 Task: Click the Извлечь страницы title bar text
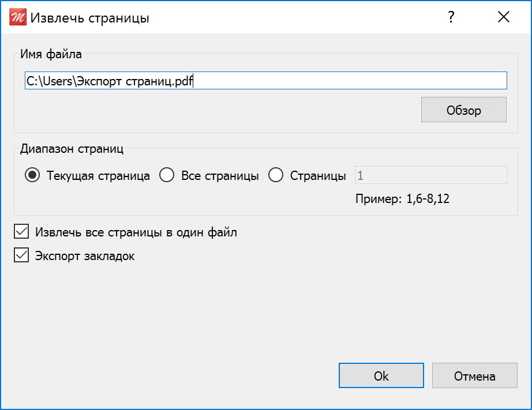[x=90, y=18]
